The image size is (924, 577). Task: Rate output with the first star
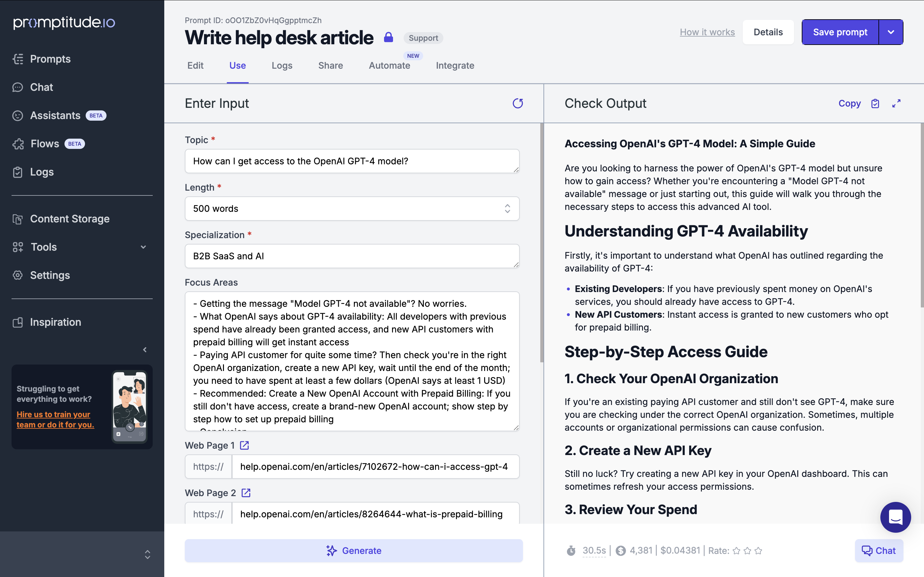[736, 551]
